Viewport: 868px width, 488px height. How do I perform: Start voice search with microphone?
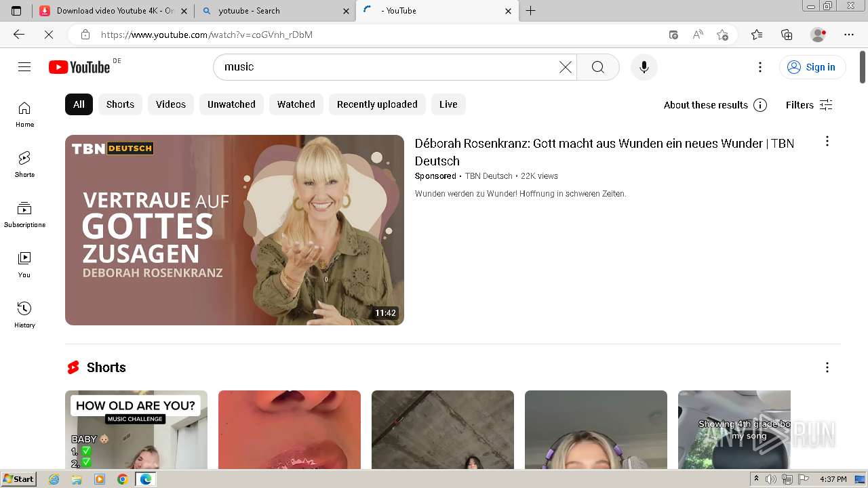click(x=644, y=66)
